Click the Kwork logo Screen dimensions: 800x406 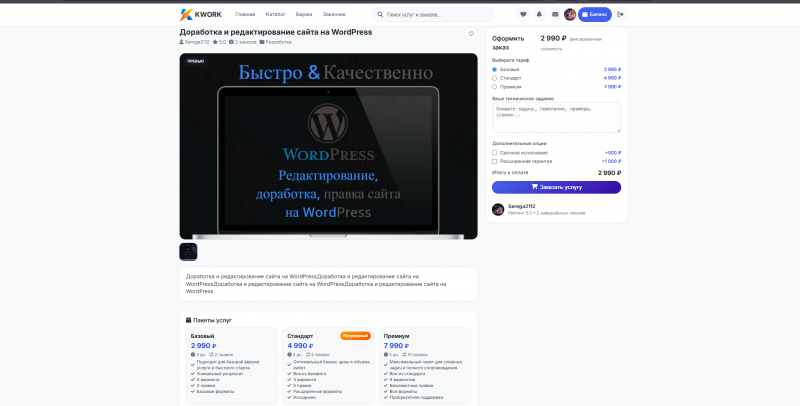coord(201,15)
